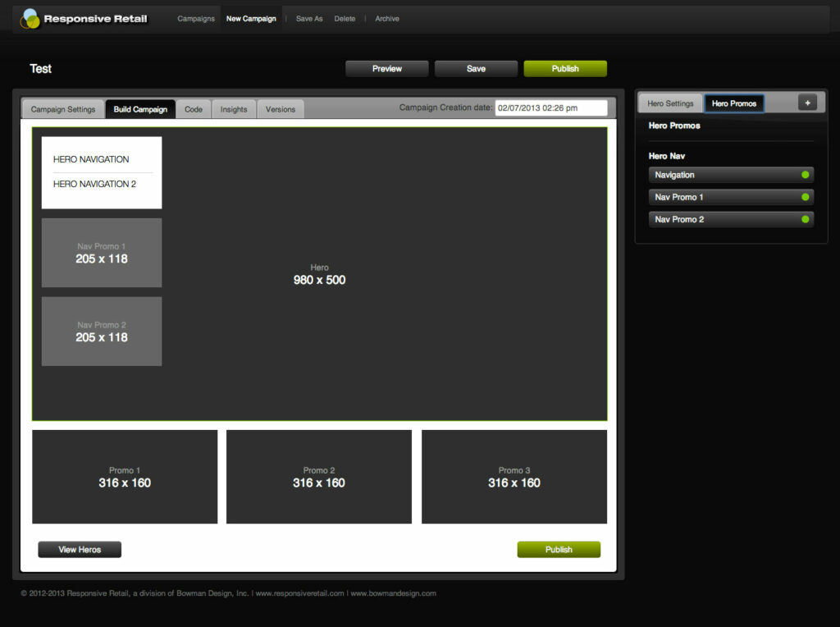Select the Hero Settings tab

click(x=670, y=103)
